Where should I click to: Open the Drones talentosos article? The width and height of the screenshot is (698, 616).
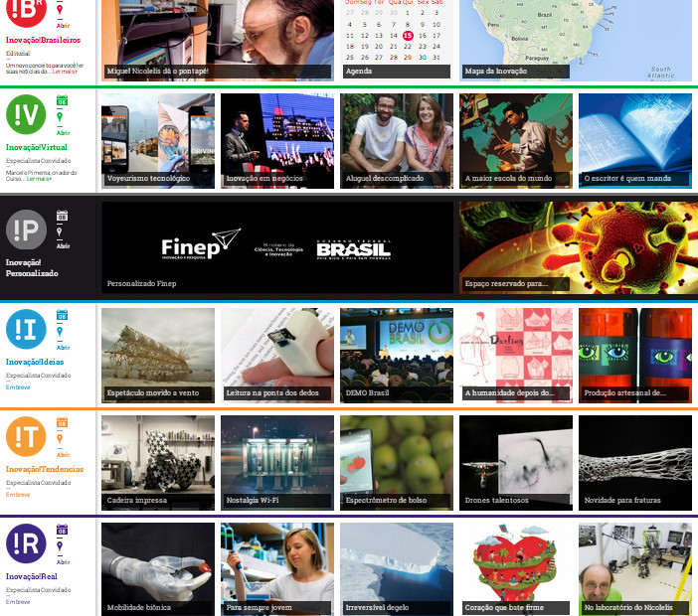[516, 463]
